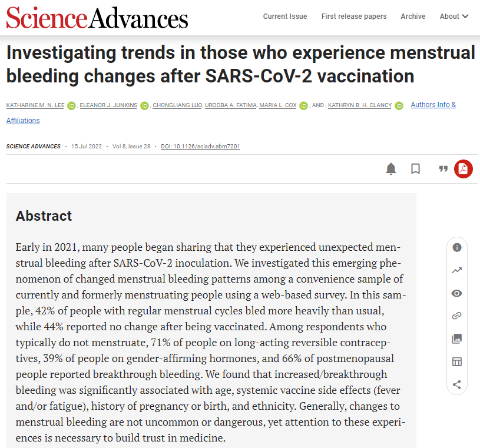The image size is (480, 448).
Task: Click author Katharine M. N. Lee
Action: pyautogui.click(x=35, y=105)
